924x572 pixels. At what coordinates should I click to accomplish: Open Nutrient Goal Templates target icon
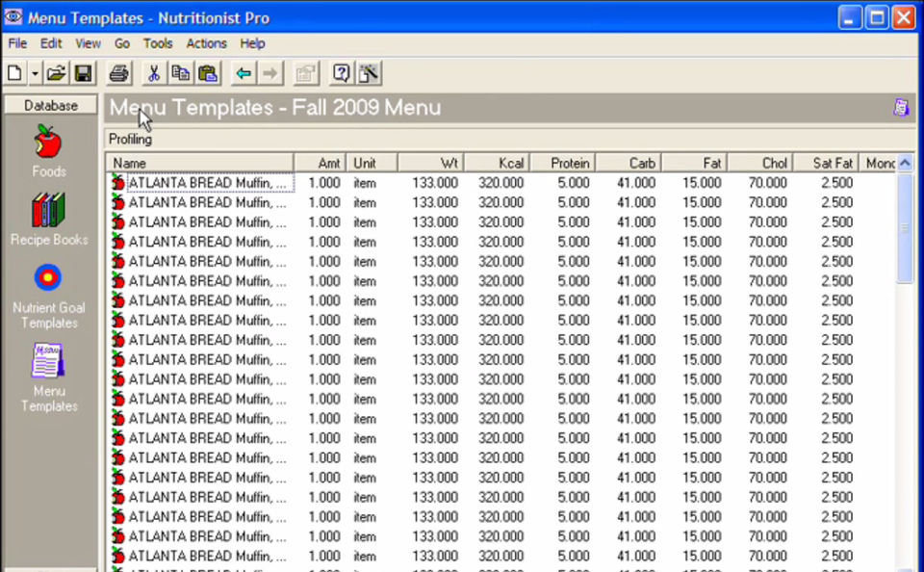point(48,277)
